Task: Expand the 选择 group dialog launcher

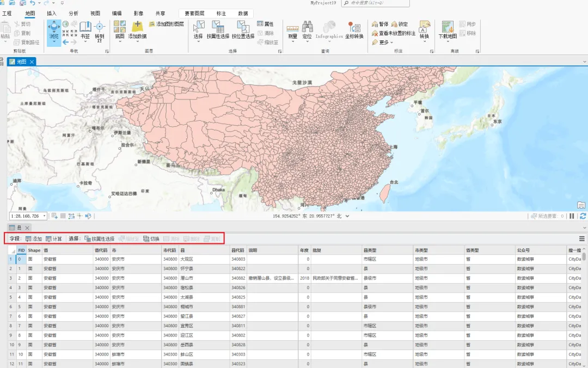Action: tap(280, 51)
